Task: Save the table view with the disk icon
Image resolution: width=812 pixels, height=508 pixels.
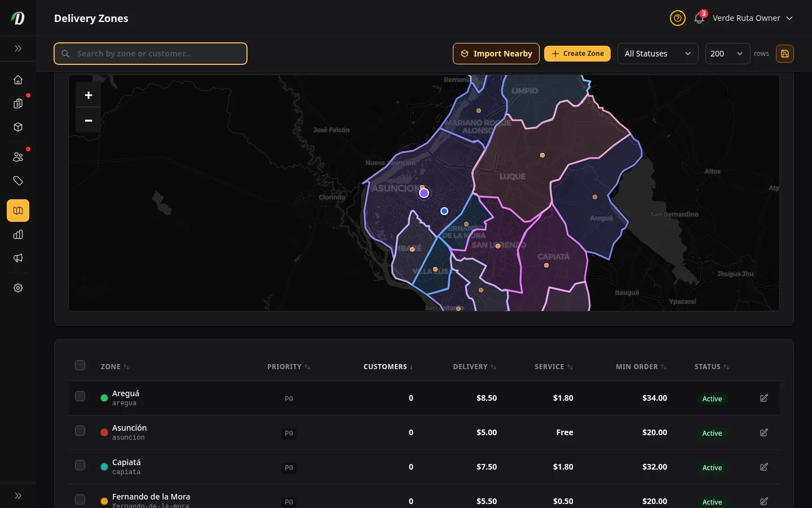Action: (x=785, y=54)
